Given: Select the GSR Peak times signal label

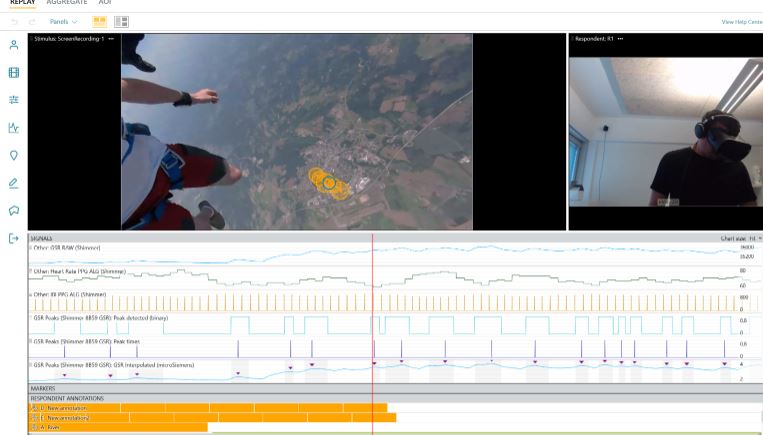Looking at the screenshot, I should pos(86,341).
